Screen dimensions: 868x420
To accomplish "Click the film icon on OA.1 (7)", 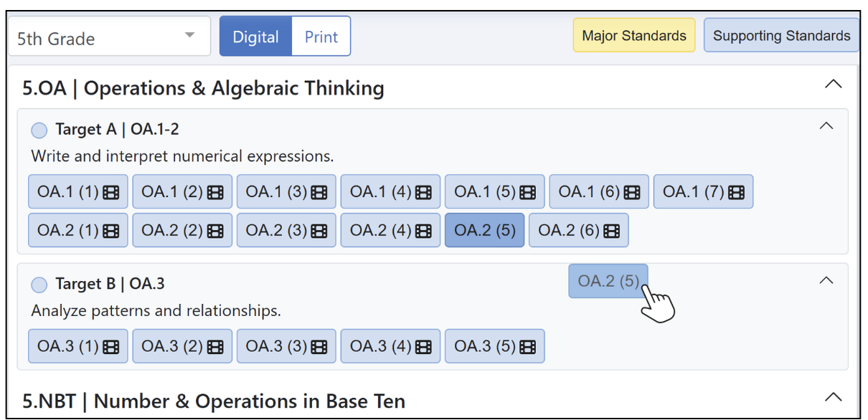I will coord(736,192).
